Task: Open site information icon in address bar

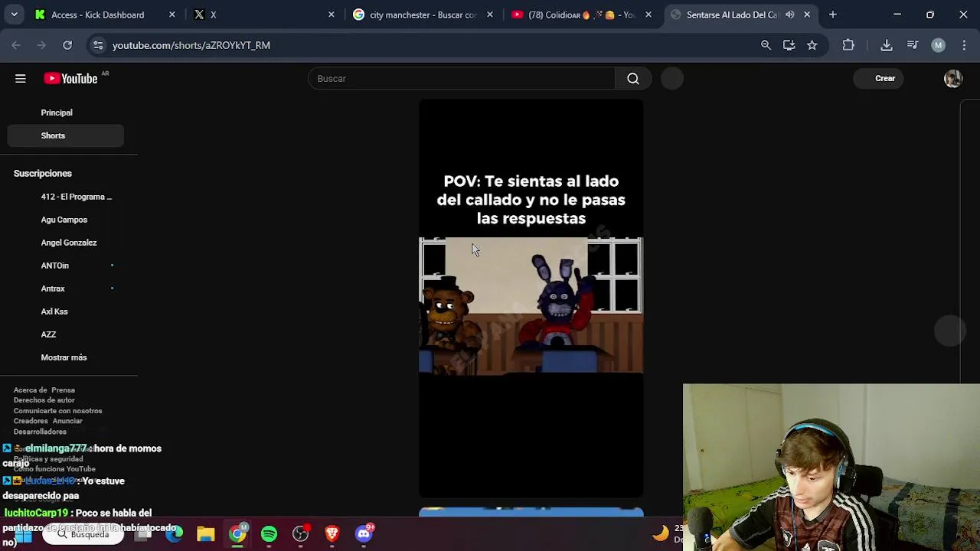Action: pos(98,45)
